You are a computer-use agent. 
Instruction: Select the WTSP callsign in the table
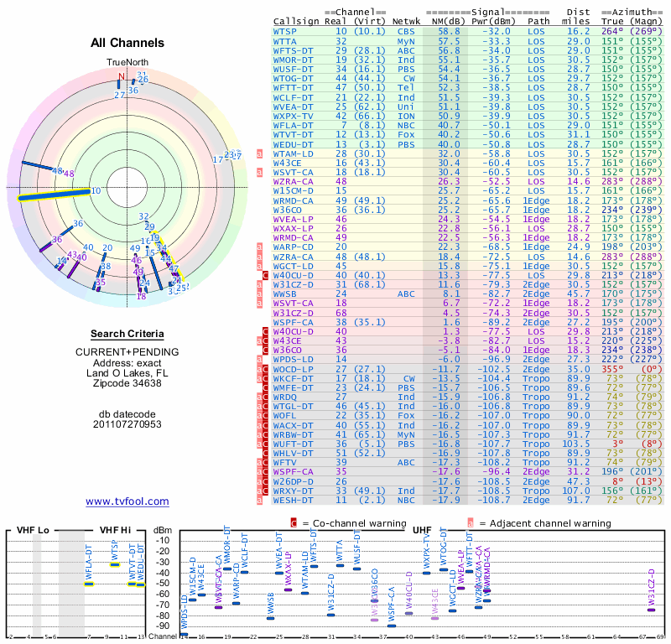284,31
